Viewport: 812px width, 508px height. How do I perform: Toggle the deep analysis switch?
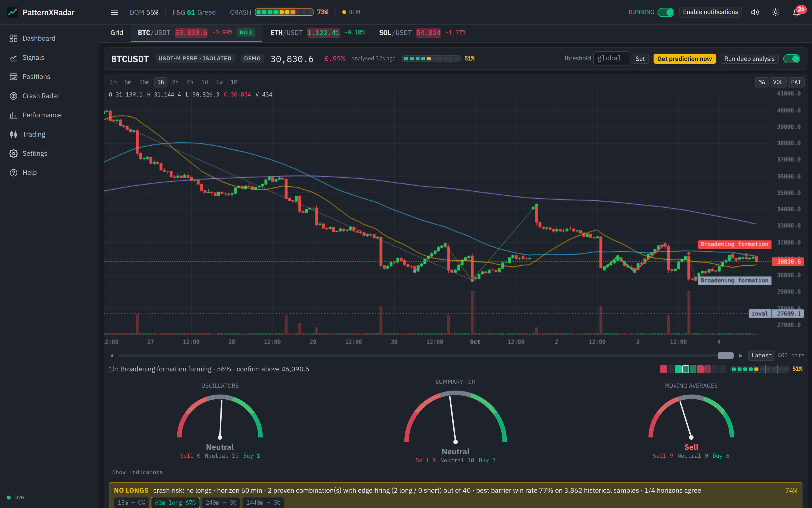(x=791, y=59)
